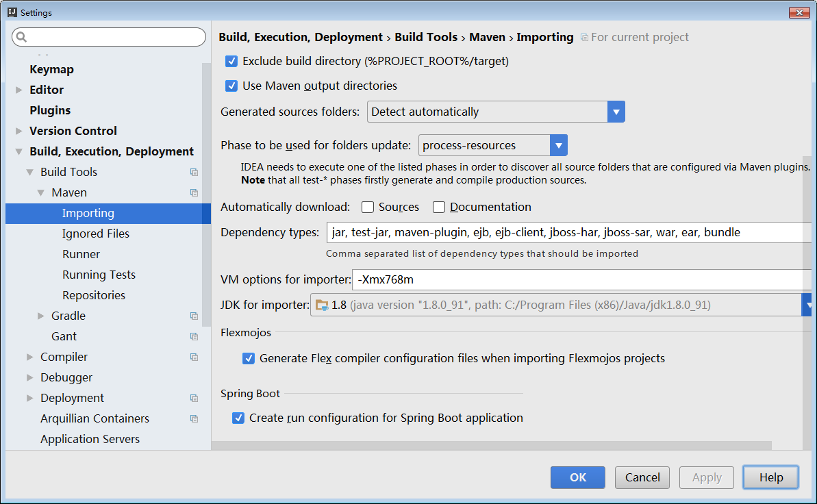Select Ignored Files in settings tree
The height and width of the screenshot is (504, 817).
coord(96,234)
